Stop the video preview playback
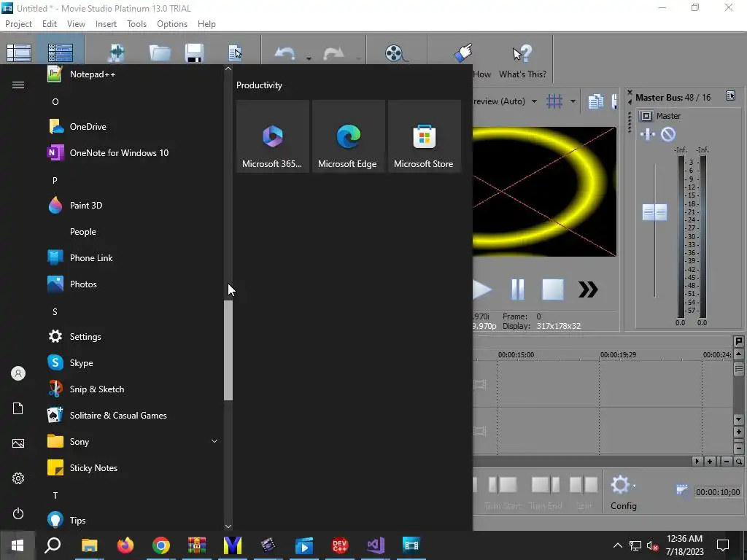Viewport: 747px width, 560px height. [553, 289]
